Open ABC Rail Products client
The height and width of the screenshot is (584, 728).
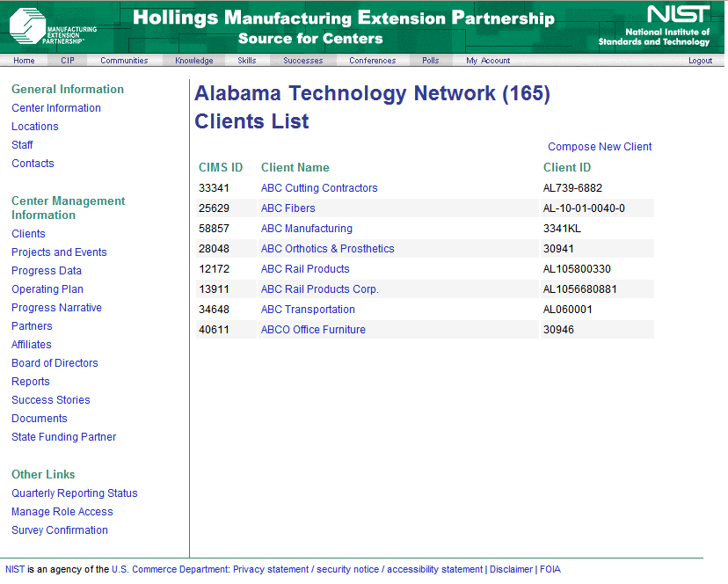point(305,269)
